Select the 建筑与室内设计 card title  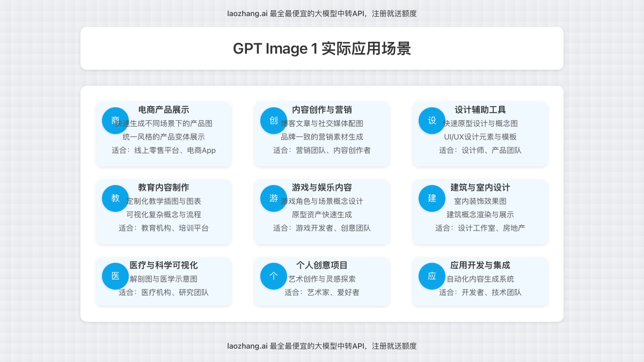[x=480, y=188]
